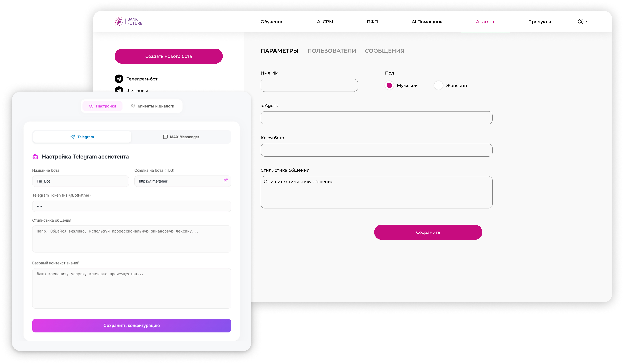Screen dimensions: 624x364
Task: Expand the profile menu chevron
Action: click(587, 21)
